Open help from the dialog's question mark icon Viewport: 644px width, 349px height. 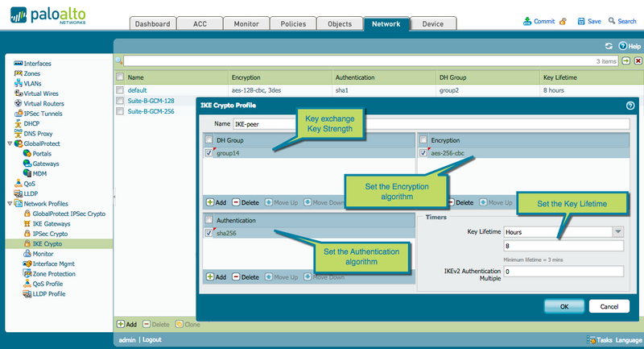[630, 106]
